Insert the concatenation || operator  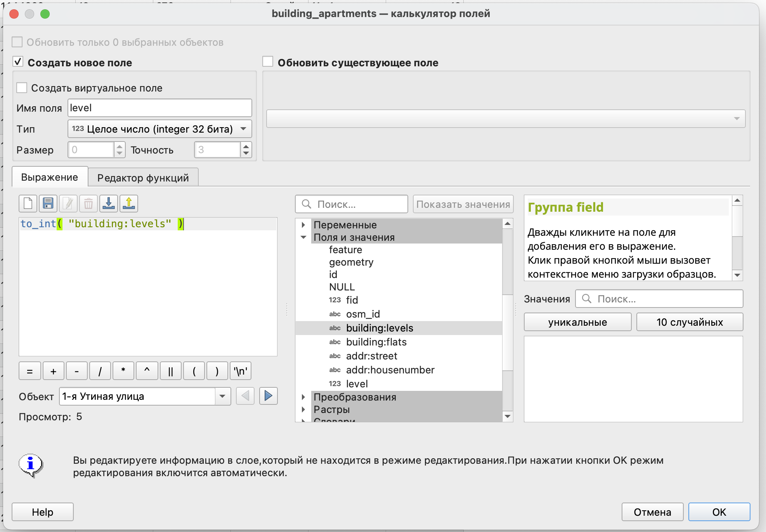pyautogui.click(x=170, y=371)
